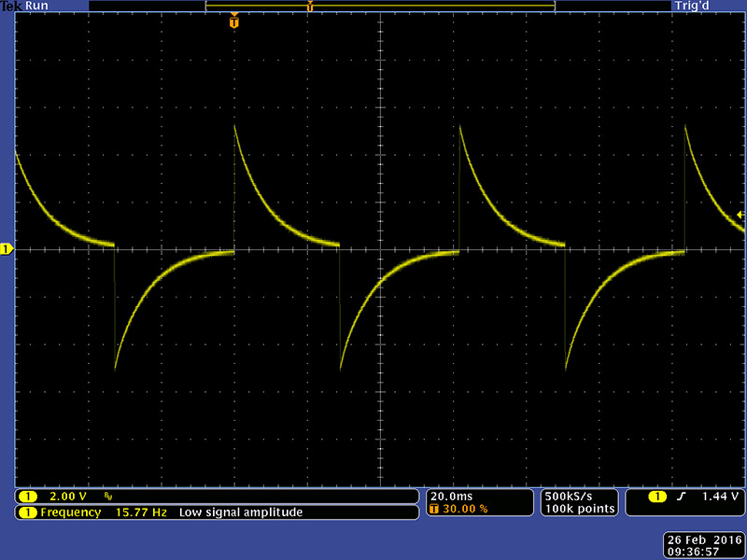Click the Tek logo in the corner
Viewport: 747px width, 560px height.
click(11, 6)
